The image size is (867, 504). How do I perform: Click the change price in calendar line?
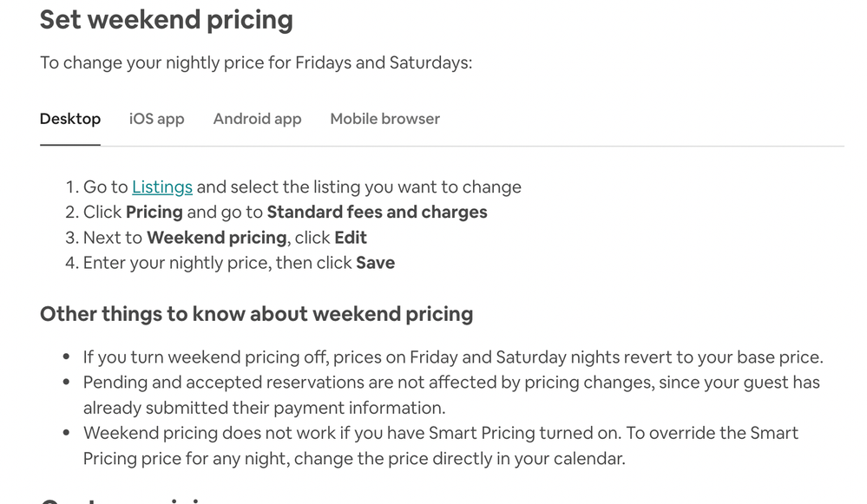pyautogui.click(x=353, y=458)
